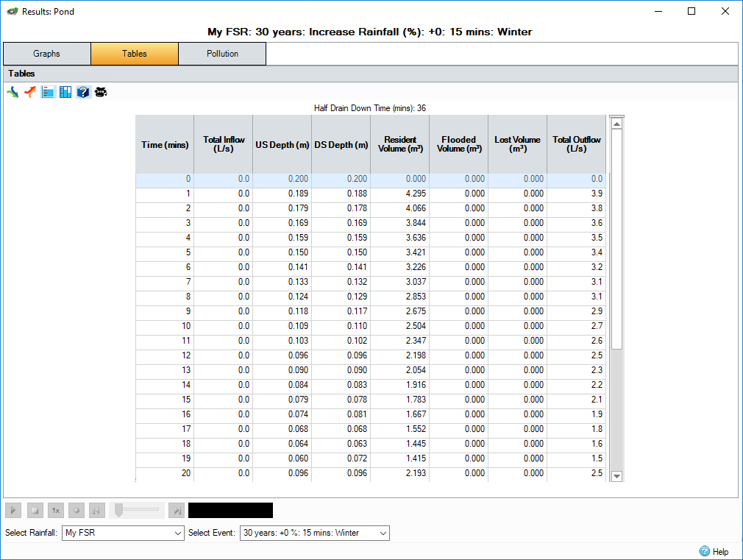
Task: Toggle the vertical columns table layout icon
Action: coord(65,92)
